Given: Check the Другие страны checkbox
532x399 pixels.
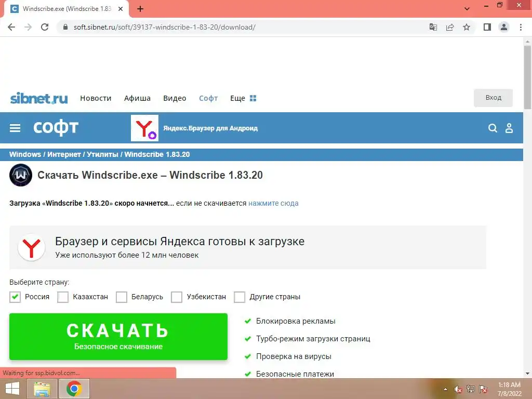Looking at the screenshot, I should 239,297.
